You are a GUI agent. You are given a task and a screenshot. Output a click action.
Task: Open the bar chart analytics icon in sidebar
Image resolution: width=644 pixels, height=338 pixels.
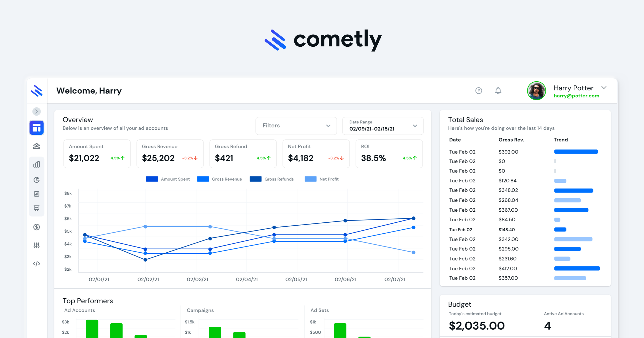36,164
